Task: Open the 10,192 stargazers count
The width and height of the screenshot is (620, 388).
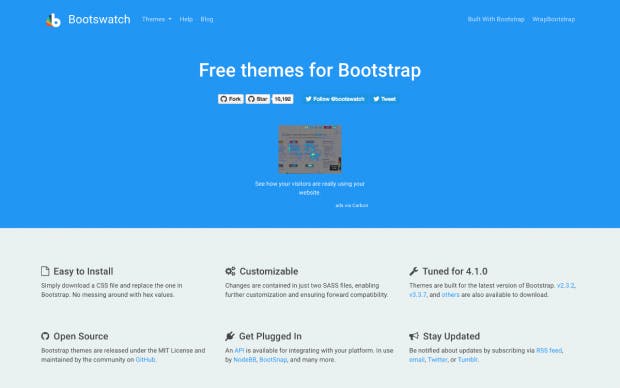Action: pyautogui.click(x=283, y=99)
